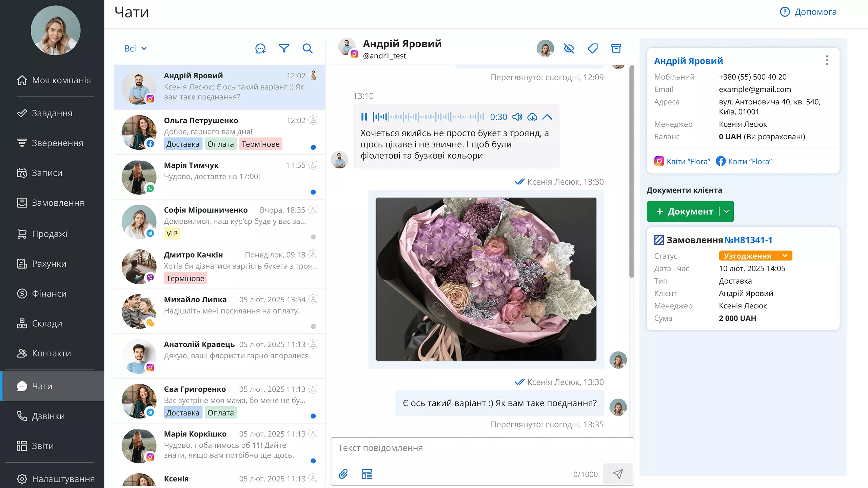Viewport: 868px width, 488px height.
Task: Archive the current chat
Action: 616,48
